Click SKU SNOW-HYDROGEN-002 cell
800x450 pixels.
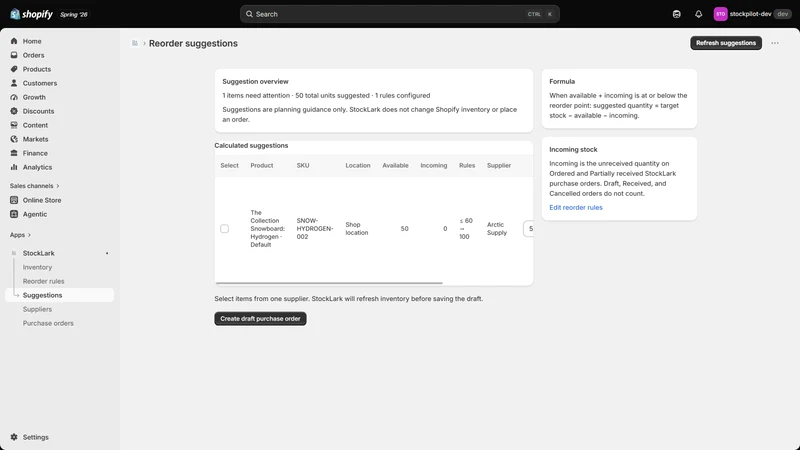pos(315,229)
